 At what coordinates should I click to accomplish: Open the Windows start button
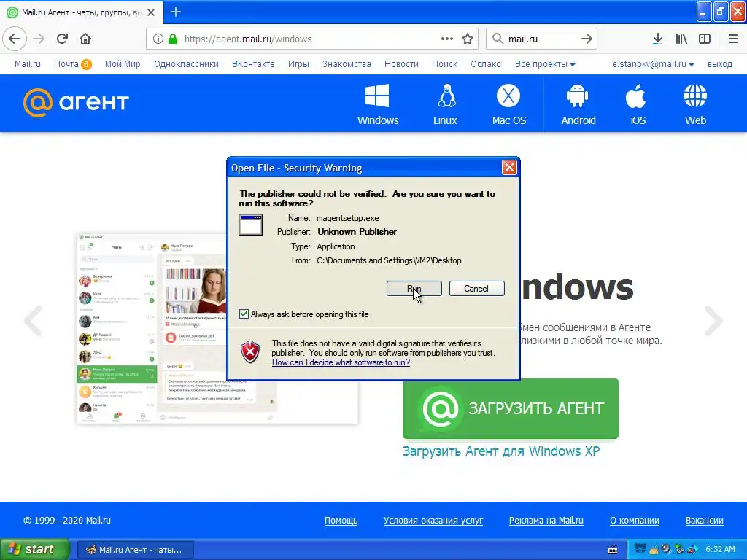[x=34, y=550]
